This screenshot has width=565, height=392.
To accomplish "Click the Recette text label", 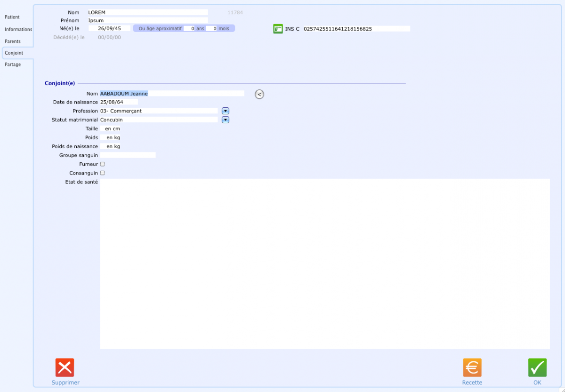I will [x=472, y=383].
